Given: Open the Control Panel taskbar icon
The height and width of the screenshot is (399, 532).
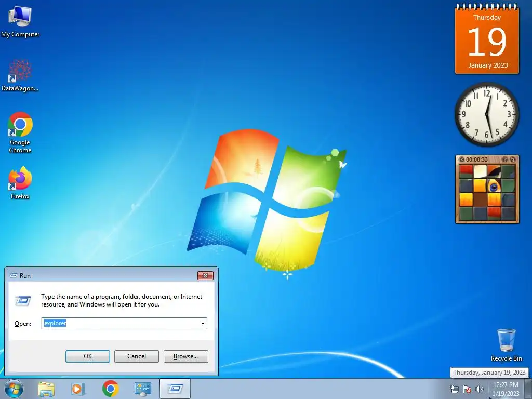Looking at the screenshot, I should (x=142, y=389).
